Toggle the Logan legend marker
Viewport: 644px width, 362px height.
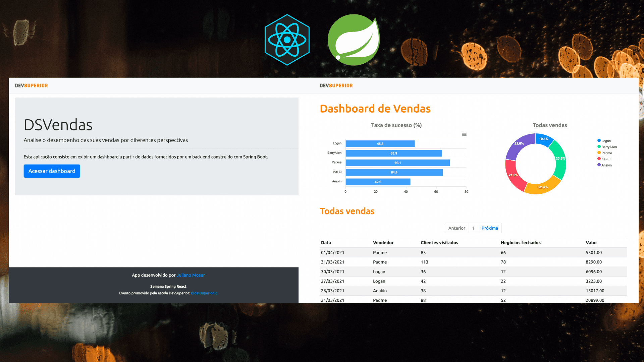click(x=599, y=140)
